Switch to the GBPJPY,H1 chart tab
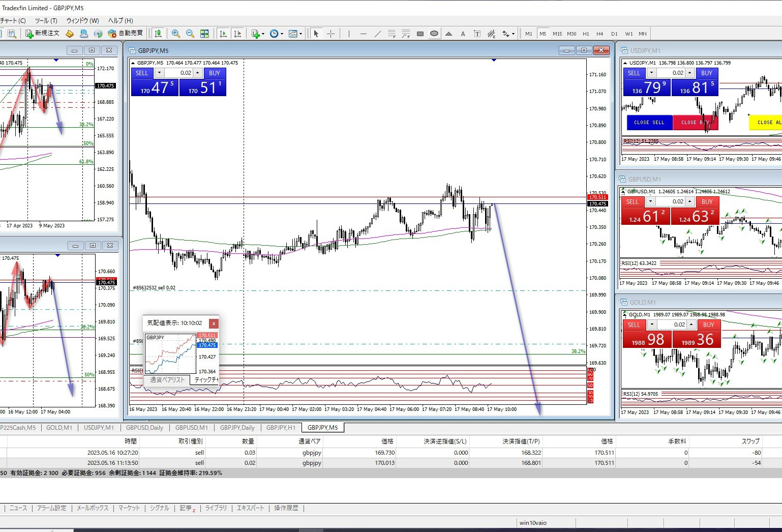This screenshot has width=782, height=532. [x=281, y=427]
